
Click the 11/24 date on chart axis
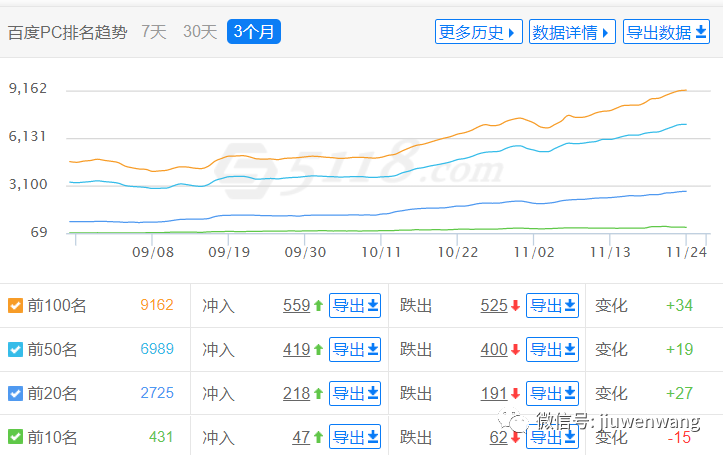[x=686, y=253]
